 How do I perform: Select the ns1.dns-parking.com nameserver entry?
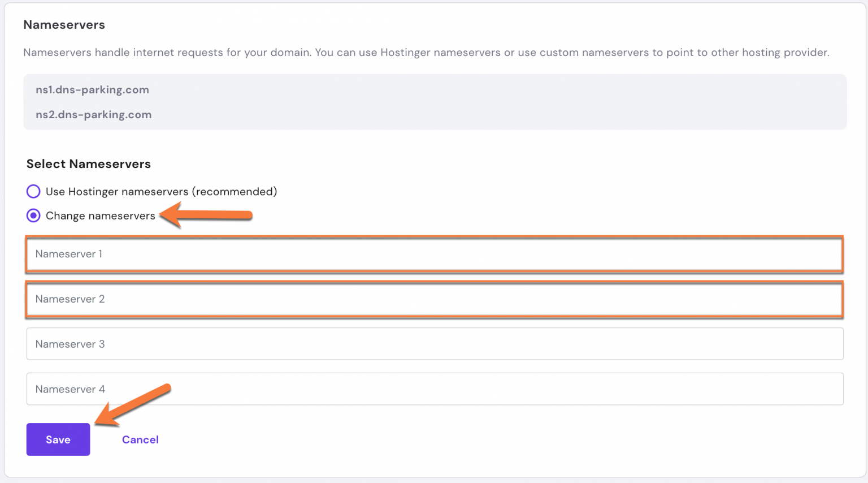click(92, 89)
